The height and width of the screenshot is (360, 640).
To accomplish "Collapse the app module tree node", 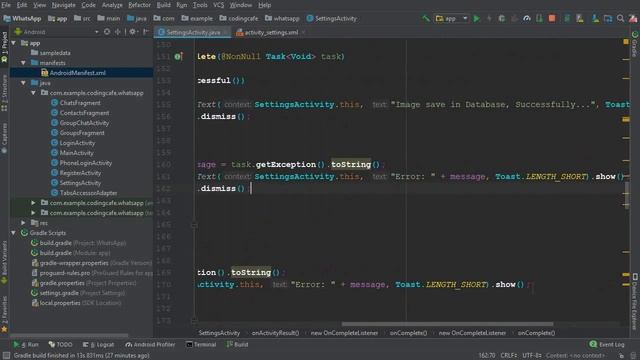I will [x=13, y=43].
